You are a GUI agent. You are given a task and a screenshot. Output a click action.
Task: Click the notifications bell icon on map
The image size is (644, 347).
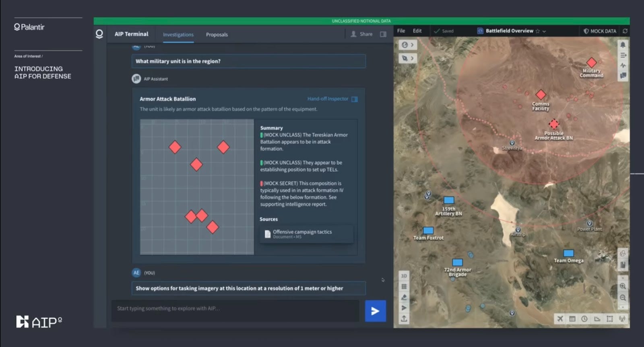coord(623,45)
